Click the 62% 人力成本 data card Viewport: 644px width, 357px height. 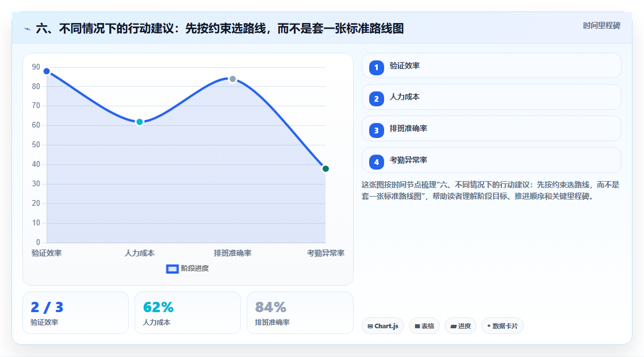point(187,313)
